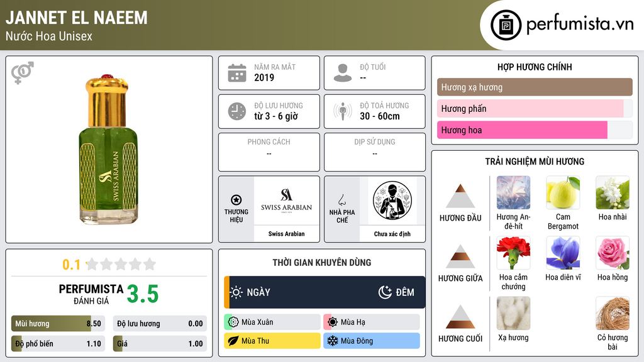The width and height of the screenshot is (644, 362).
Task: Click the Giá 1.00 score bar
Action: (x=160, y=344)
